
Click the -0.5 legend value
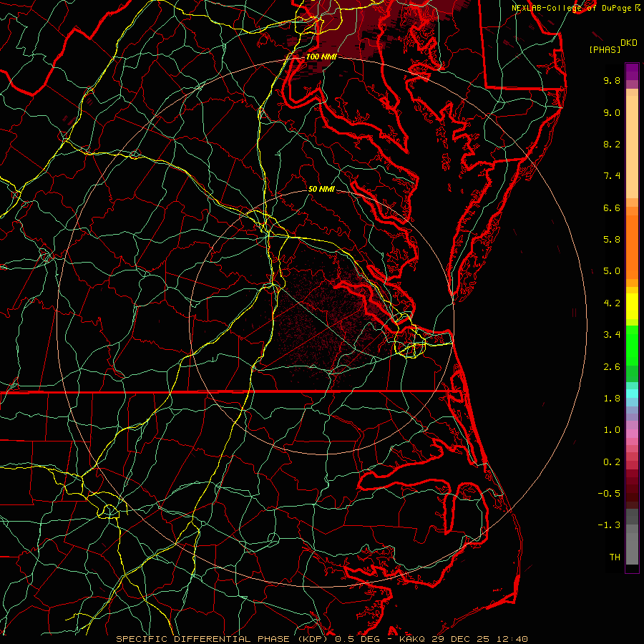point(609,494)
